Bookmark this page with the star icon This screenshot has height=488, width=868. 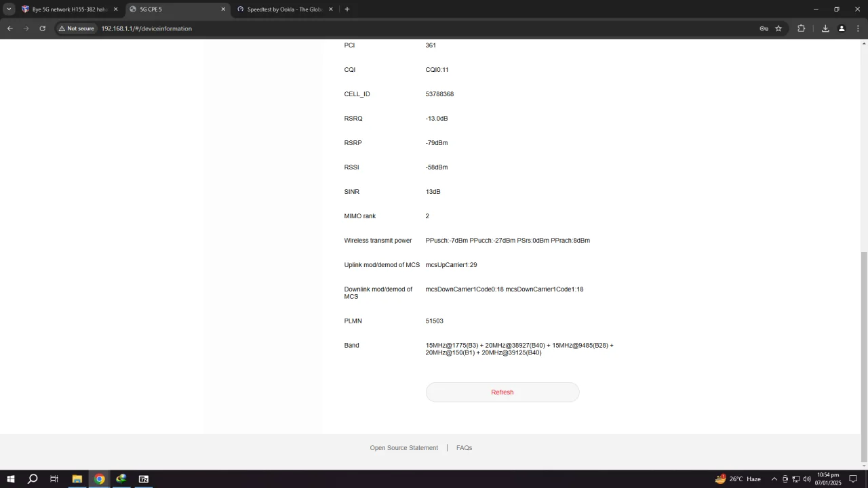(778, 28)
